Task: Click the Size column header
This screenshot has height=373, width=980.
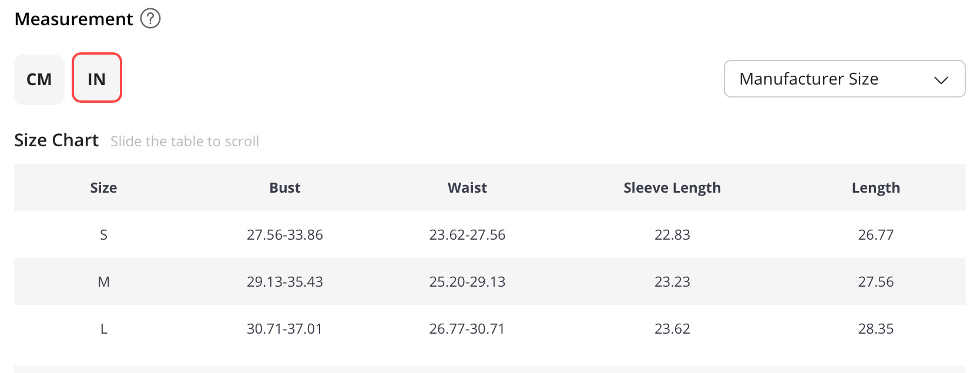Action: (x=103, y=188)
